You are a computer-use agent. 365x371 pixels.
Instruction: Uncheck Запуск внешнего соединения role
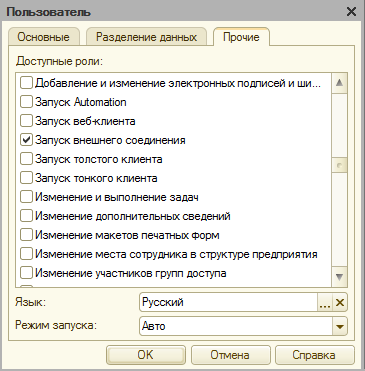(26, 140)
